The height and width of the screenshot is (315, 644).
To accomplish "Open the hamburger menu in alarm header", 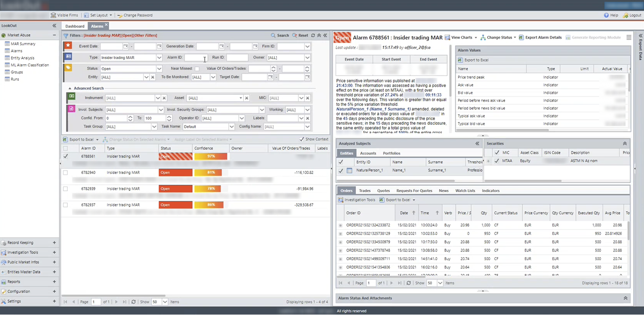I will click(x=629, y=37).
